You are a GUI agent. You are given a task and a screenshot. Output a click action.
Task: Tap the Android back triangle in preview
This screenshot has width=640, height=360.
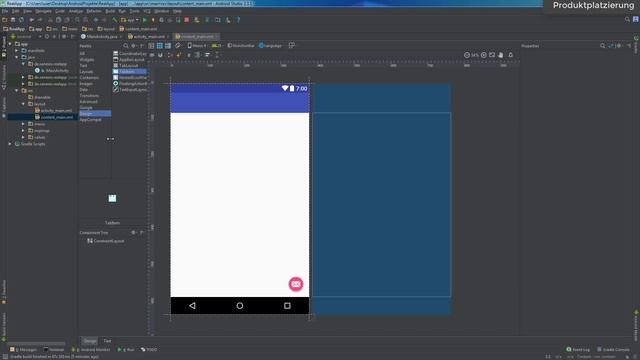point(192,305)
